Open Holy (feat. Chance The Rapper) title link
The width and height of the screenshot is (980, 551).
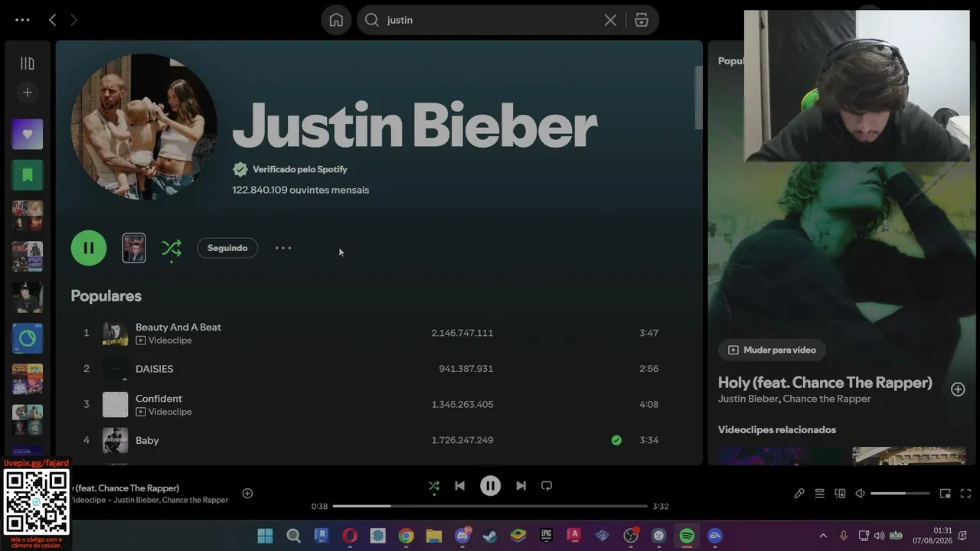coord(825,383)
